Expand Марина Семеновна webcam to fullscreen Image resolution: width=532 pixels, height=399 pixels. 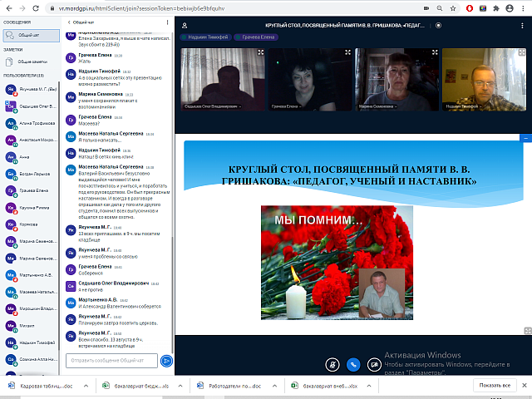tap(435, 52)
